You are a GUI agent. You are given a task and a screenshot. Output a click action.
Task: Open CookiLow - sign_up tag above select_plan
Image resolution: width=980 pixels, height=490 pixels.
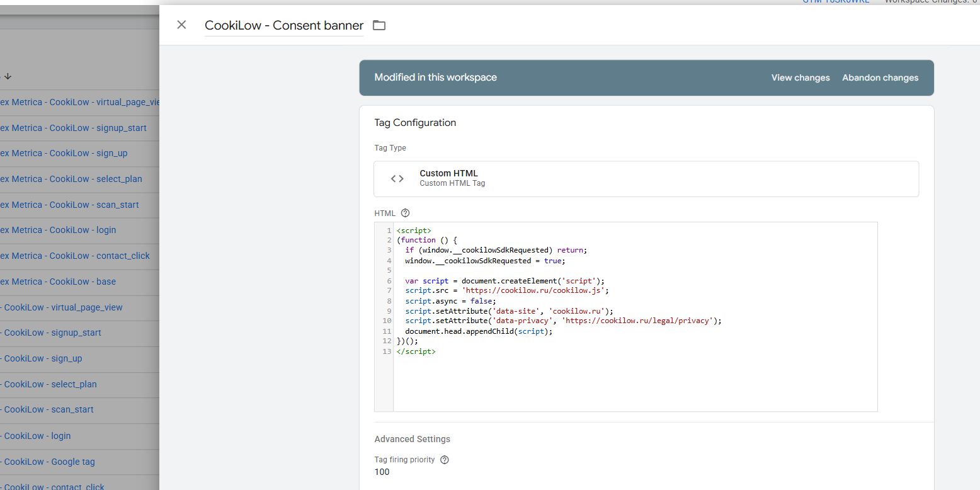pos(42,358)
